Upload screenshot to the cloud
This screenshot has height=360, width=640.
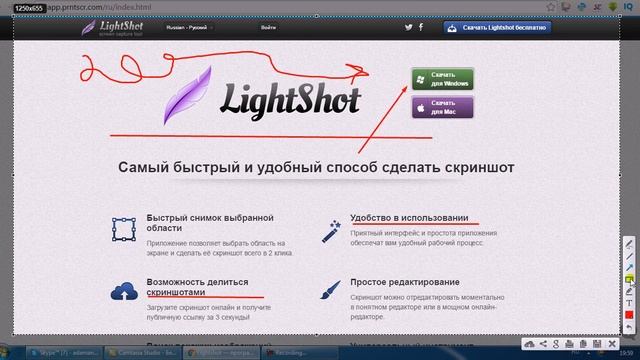[x=529, y=344]
